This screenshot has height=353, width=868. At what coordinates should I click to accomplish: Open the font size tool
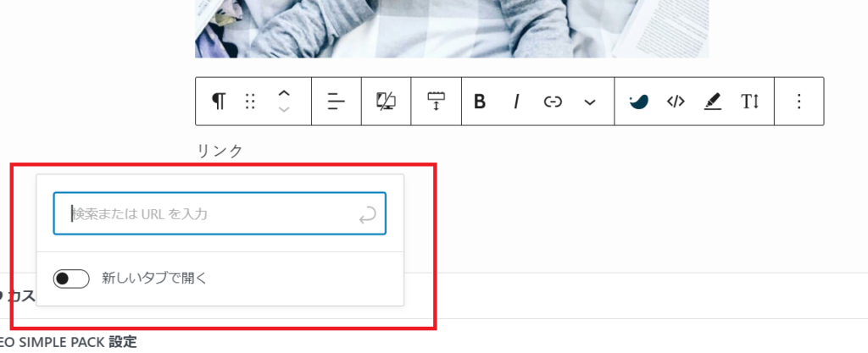(x=750, y=102)
